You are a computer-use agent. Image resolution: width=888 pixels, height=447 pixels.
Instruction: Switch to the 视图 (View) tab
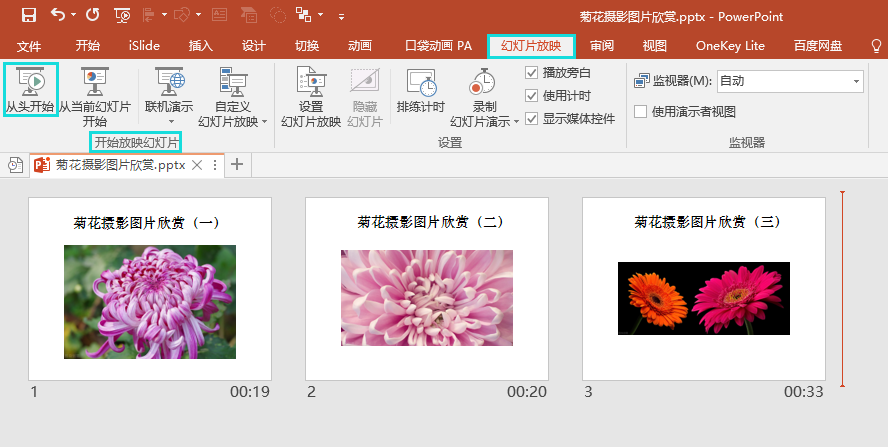point(655,46)
